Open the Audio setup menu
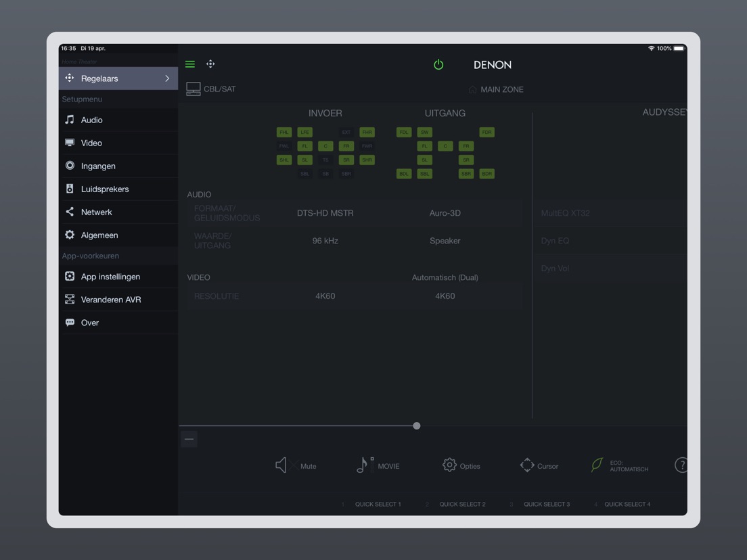747x560 pixels. pos(118,120)
